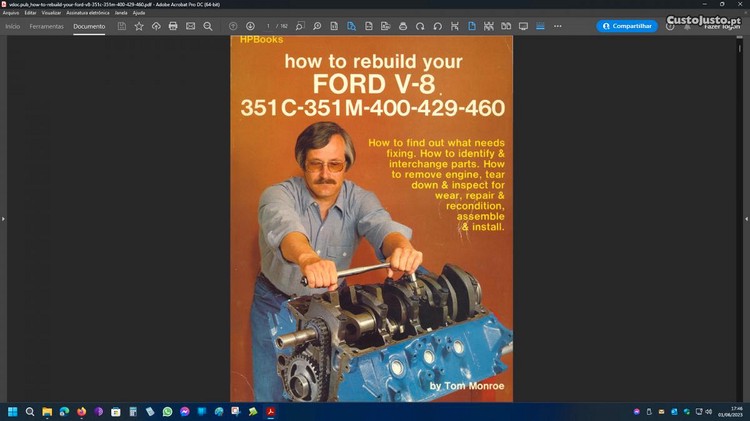Star the document as favorite
The image size is (750, 421).
pyautogui.click(x=139, y=26)
